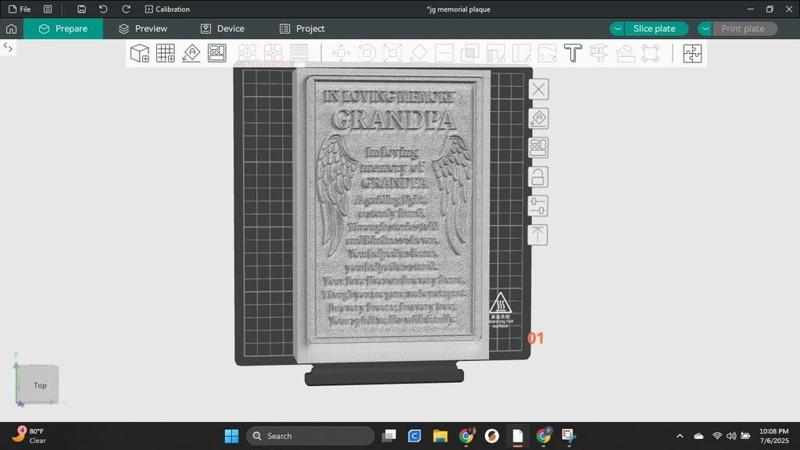
Task: Select the Split to objects tool
Action: pos(247,53)
